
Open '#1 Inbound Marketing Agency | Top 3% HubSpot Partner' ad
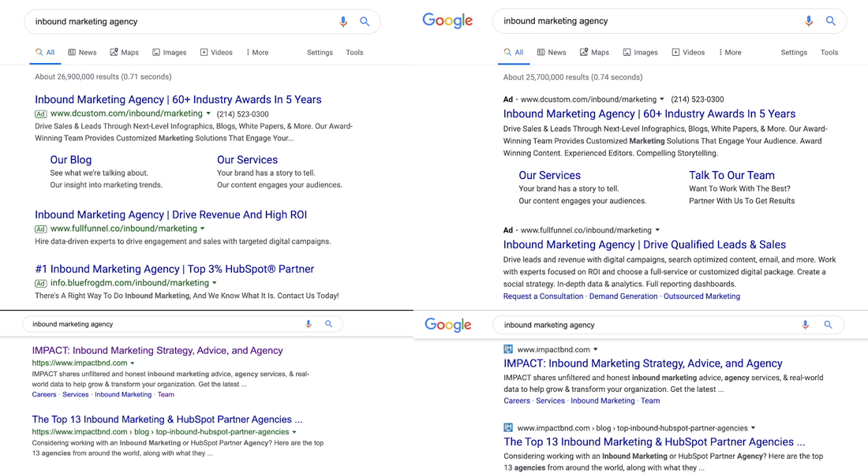coord(174,269)
